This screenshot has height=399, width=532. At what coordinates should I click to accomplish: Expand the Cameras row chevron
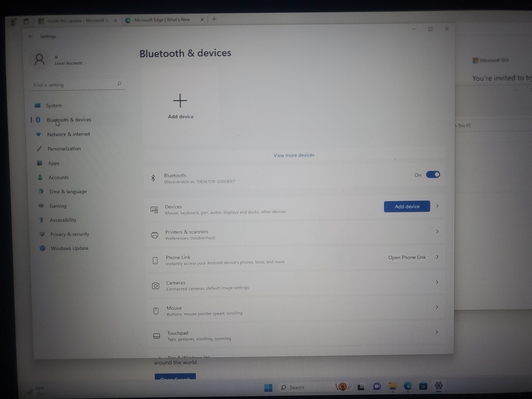[x=437, y=282]
